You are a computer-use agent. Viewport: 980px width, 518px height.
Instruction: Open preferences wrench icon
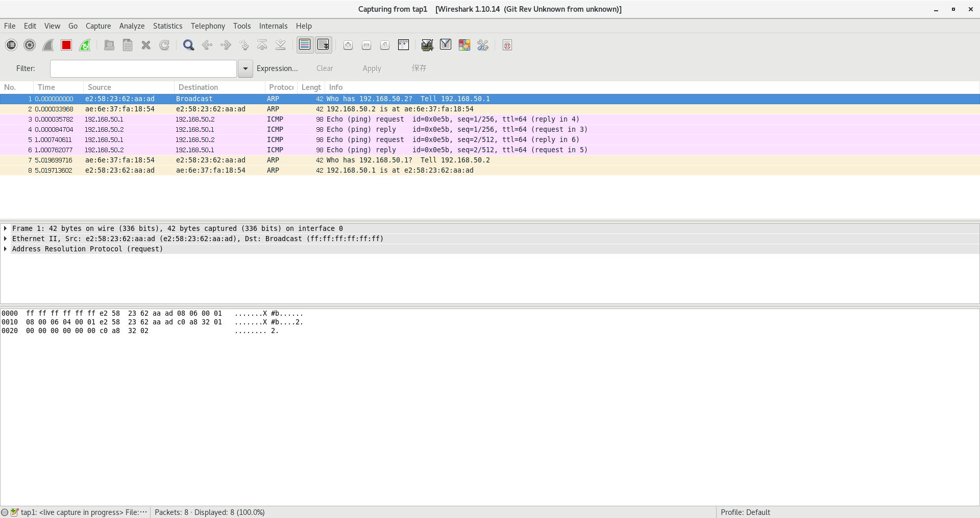[483, 45]
